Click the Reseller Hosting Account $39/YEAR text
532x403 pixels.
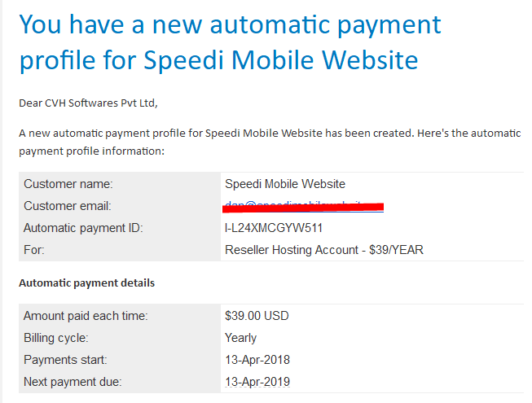click(x=324, y=250)
